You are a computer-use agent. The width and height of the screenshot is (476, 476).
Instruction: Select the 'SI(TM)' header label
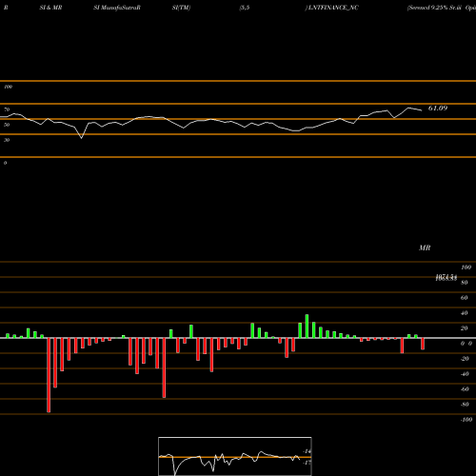181,8
